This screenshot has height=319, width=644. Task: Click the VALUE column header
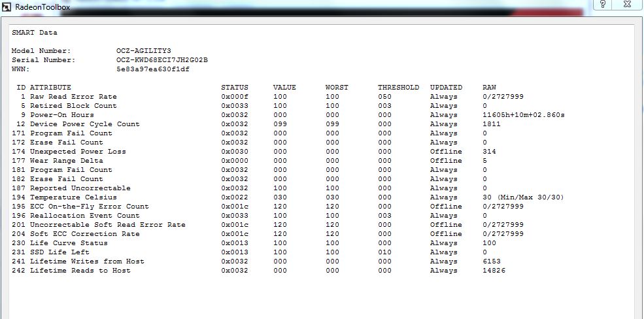pos(284,88)
